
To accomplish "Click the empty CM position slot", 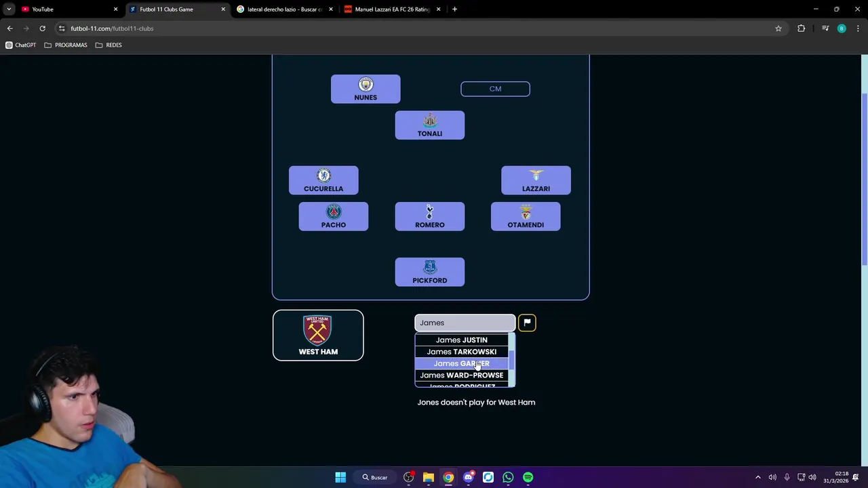I will [495, 89].
